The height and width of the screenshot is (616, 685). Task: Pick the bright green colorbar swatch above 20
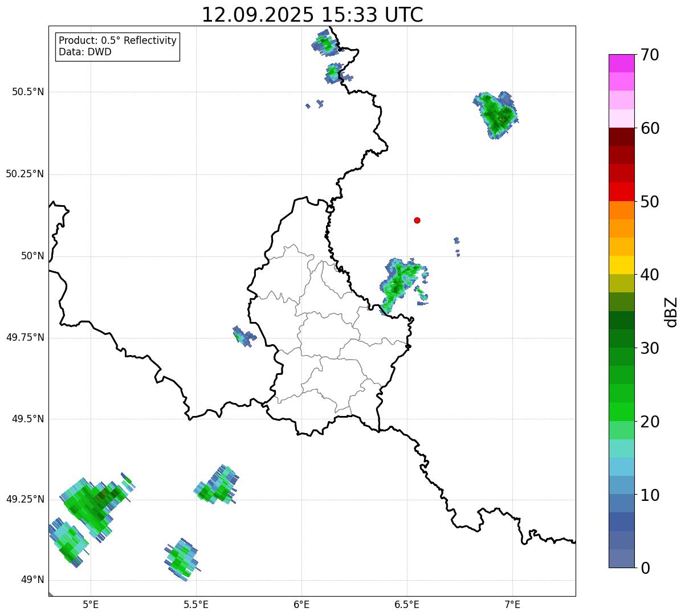[621, 411]
